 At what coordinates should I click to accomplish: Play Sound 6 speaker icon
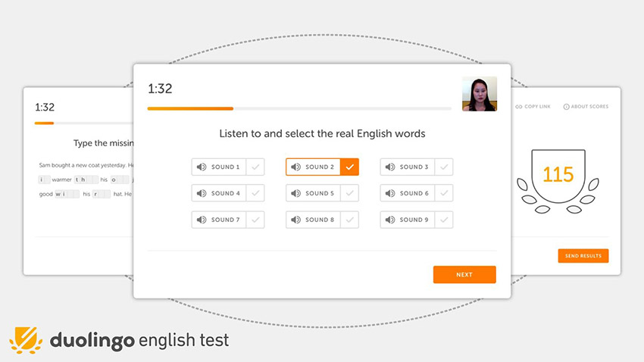(x=390, y=193)
